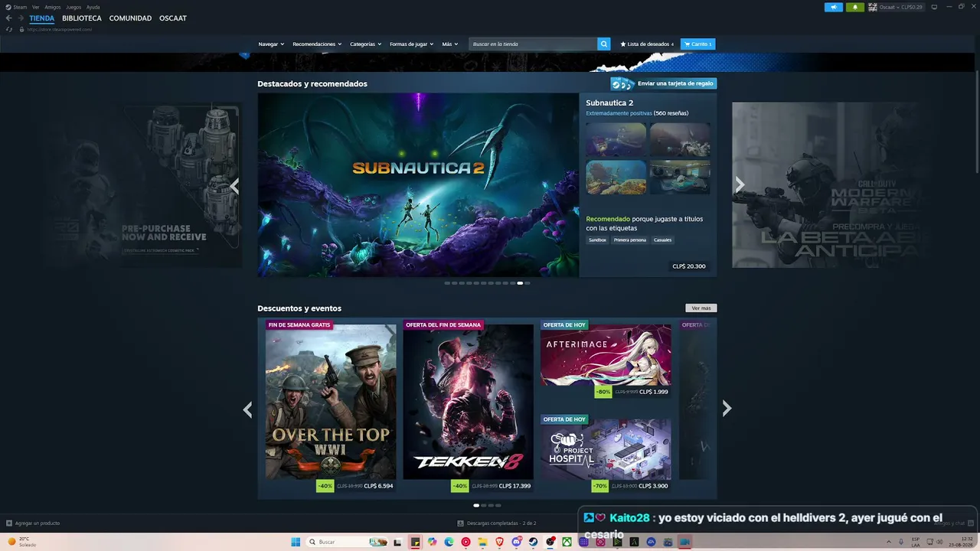Click Extremadamente positivas reviews summary
Screen dimensions: 980x551
619,113
